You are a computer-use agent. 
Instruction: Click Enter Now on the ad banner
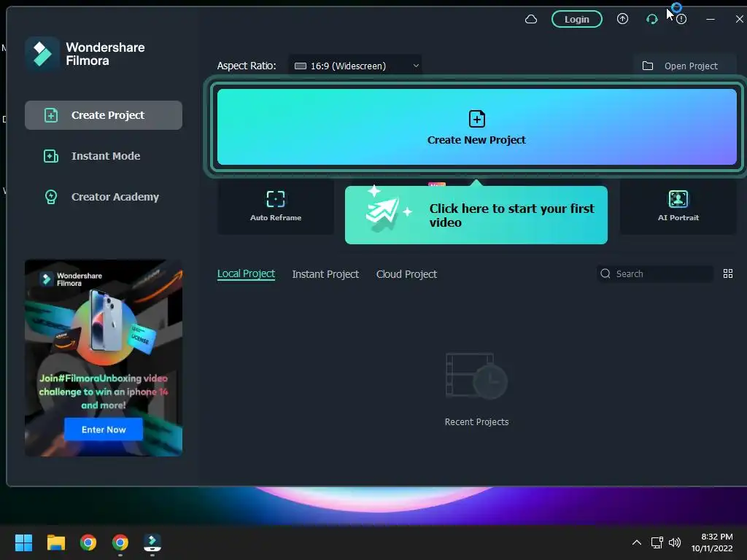click(x=104, y=429)
